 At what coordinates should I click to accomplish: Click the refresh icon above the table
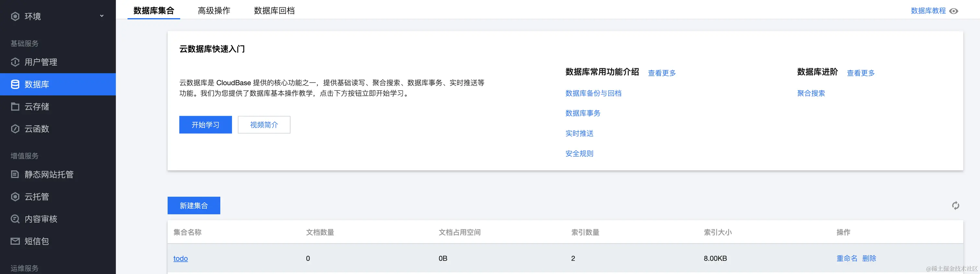click(955, 206)
